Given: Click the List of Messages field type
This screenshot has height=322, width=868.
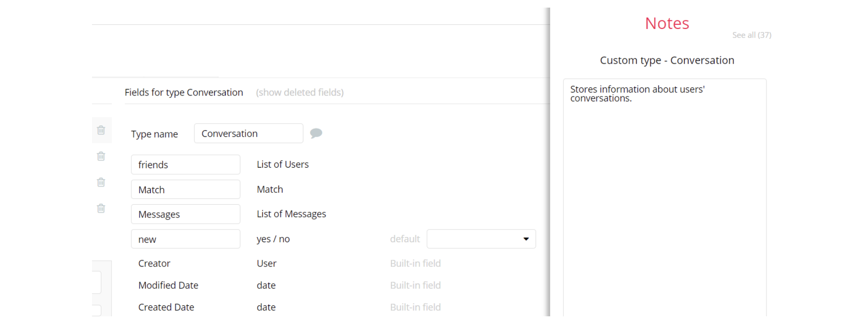Looking at the screenshot, I should click(291, 214).
